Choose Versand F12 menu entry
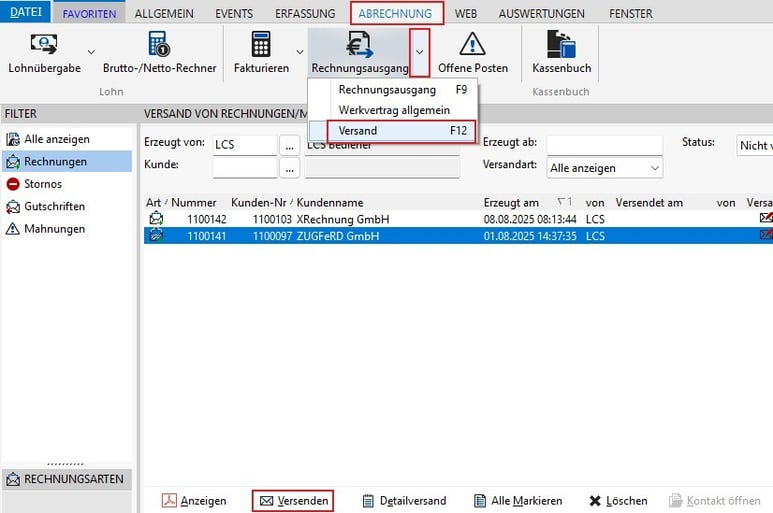 click(x=402, y=131)
